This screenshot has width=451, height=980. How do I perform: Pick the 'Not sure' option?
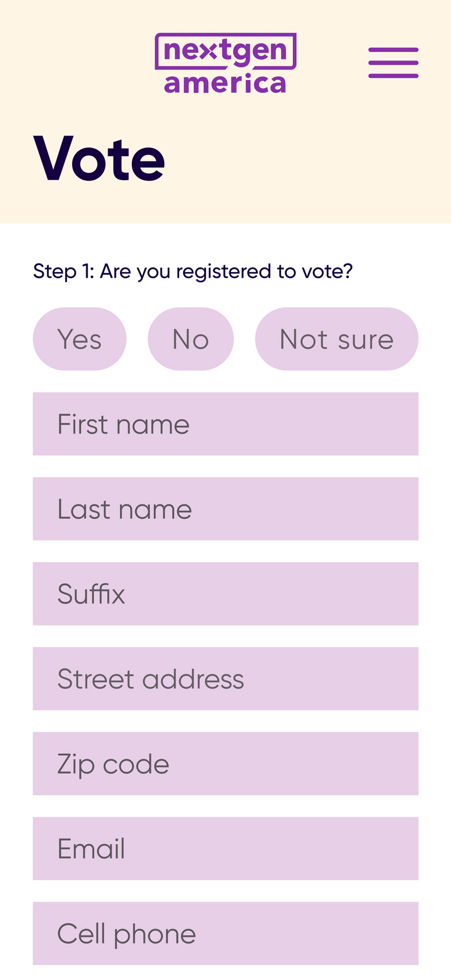[x=337, y=339]
